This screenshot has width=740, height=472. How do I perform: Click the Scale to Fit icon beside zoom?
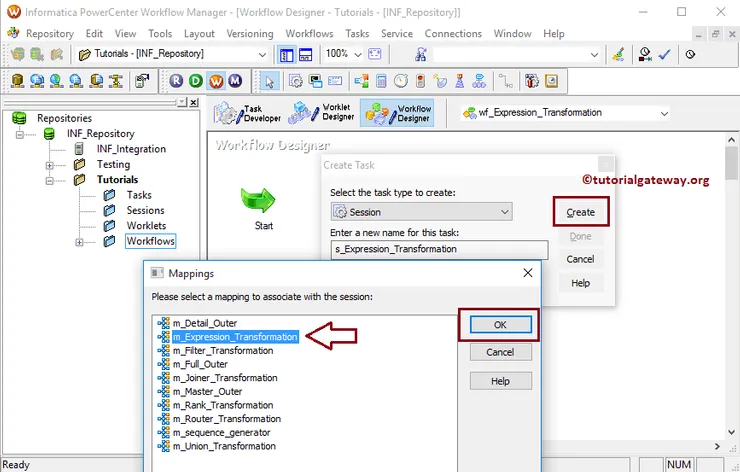coord(375,54)
